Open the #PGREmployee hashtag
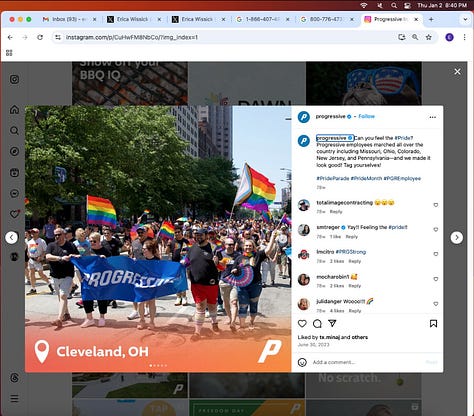474x416 pixels. point(402,178)
